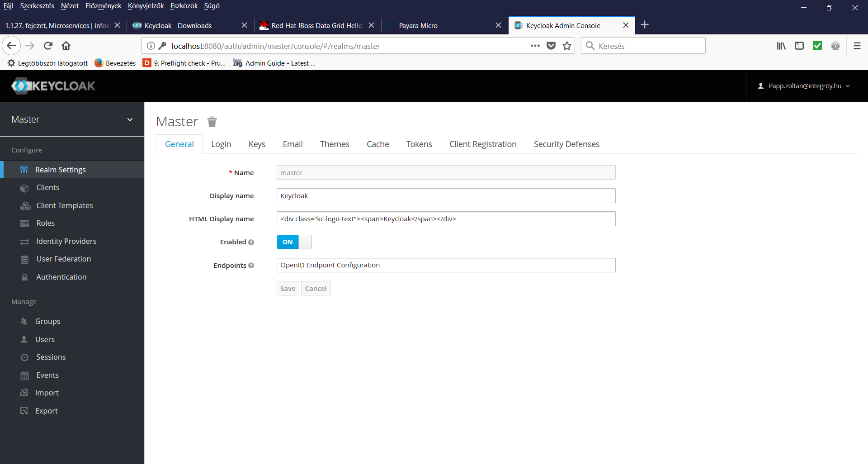Click the HTML Display name input field

(x=446, y=219)
